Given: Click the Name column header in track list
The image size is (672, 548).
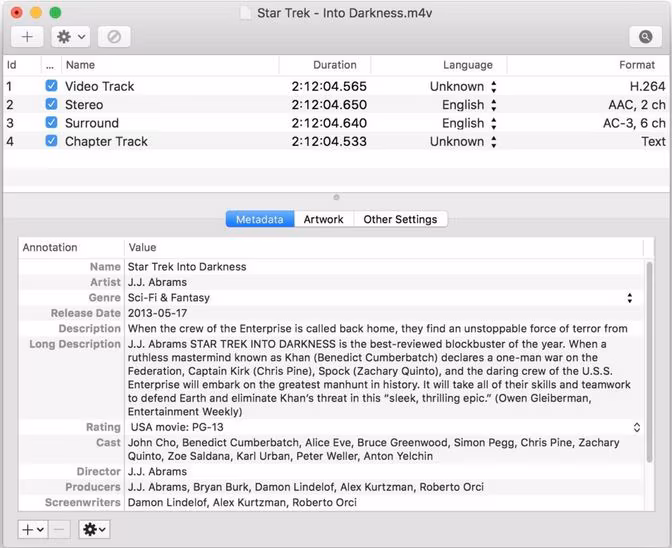Looking at the screenshot, I should [170, 65].
